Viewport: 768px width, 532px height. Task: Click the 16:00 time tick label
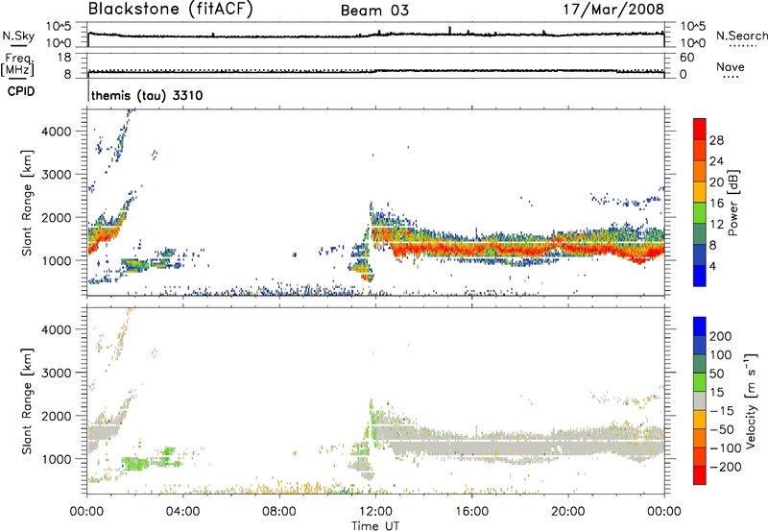471,512
